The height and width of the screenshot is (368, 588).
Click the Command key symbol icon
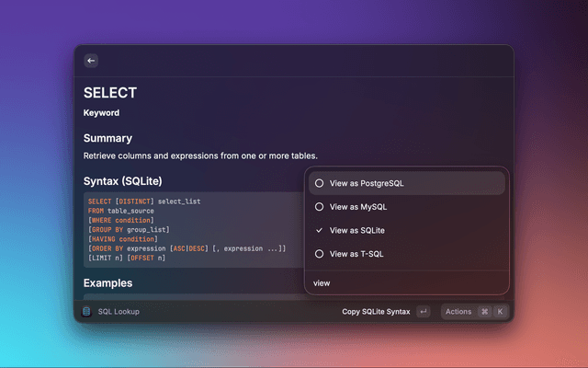(x=484, y=312)
